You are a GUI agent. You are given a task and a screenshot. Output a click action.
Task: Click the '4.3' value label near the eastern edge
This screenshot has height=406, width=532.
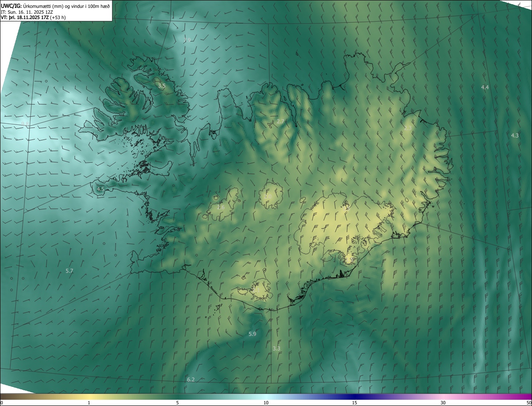[515, 135]
